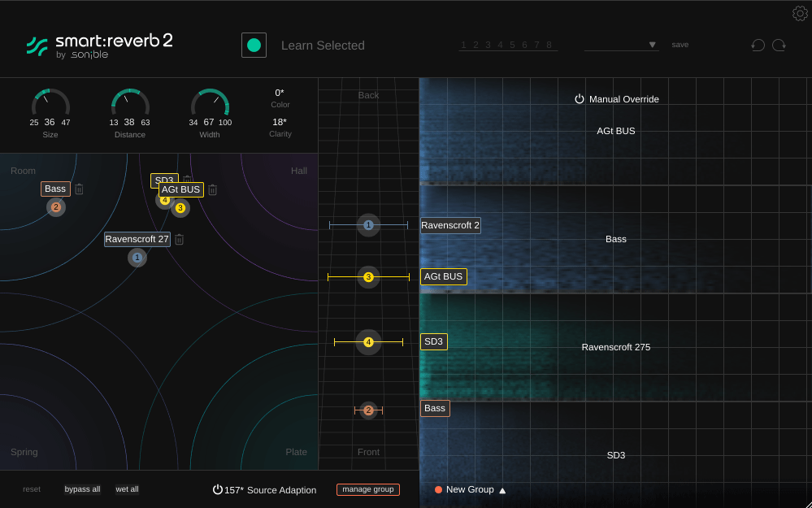Undo the last change
The width and height of the screenshot is (812, 508).
point(758,45)
